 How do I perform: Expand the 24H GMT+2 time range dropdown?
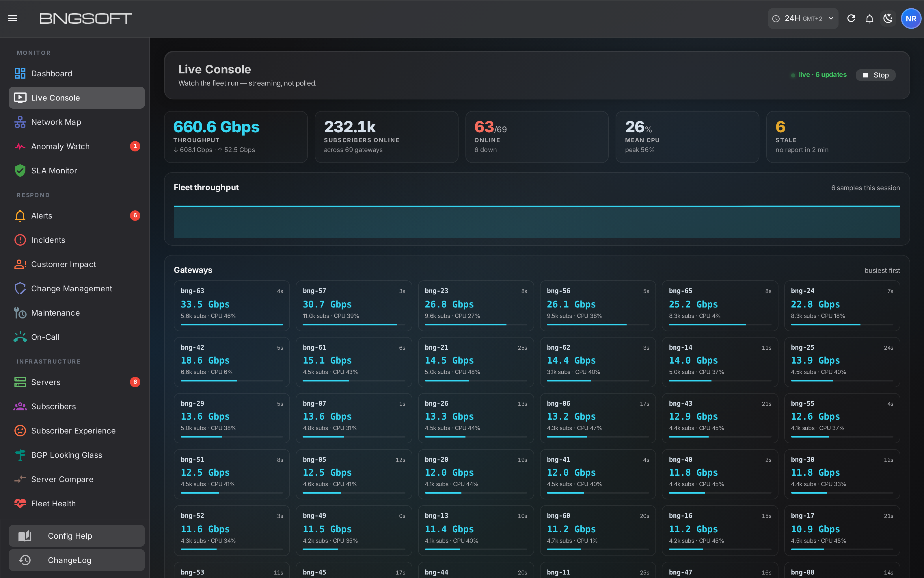803,18
